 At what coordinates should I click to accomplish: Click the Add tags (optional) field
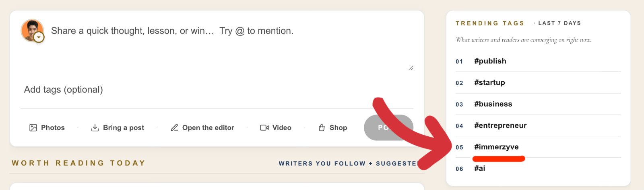(x=217, y=90)
